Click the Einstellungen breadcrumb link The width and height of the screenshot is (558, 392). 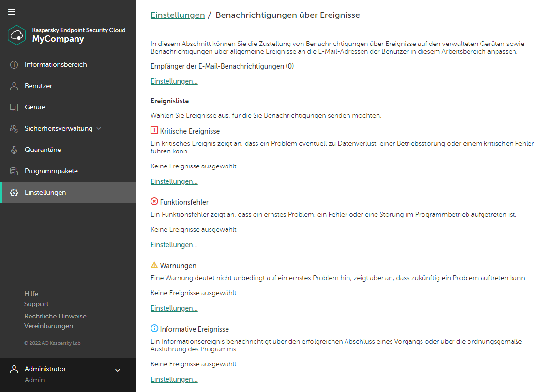pos(178,15)
